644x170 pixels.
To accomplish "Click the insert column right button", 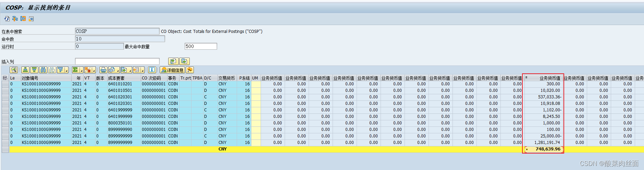I will point(185,61).
